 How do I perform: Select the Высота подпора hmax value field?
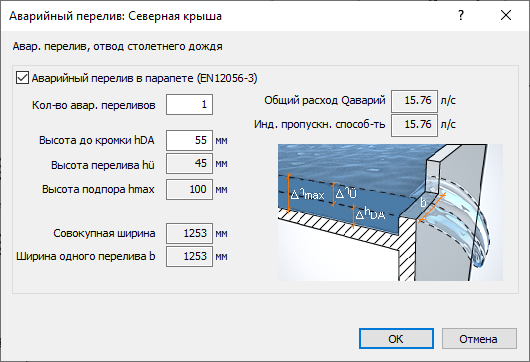(x=189, y=190)
